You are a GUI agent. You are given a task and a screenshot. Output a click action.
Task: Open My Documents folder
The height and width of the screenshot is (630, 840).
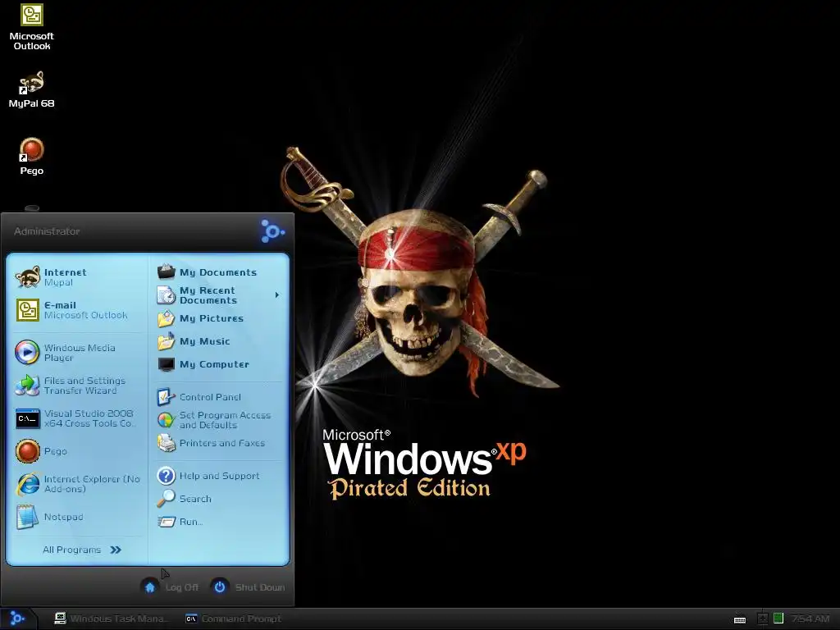218,272
